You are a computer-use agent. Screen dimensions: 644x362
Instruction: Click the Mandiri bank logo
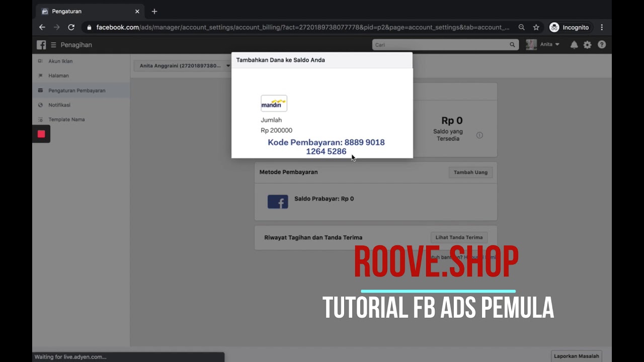274,103
